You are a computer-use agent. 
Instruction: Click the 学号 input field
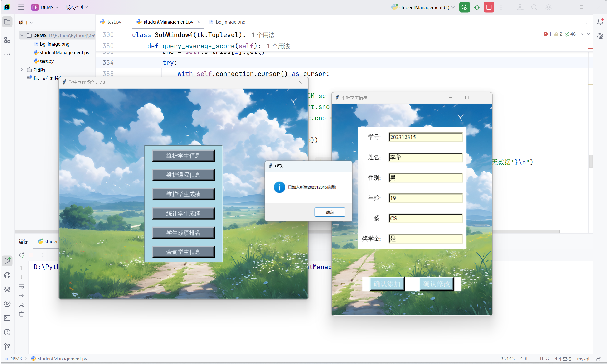tap(425, 137)
